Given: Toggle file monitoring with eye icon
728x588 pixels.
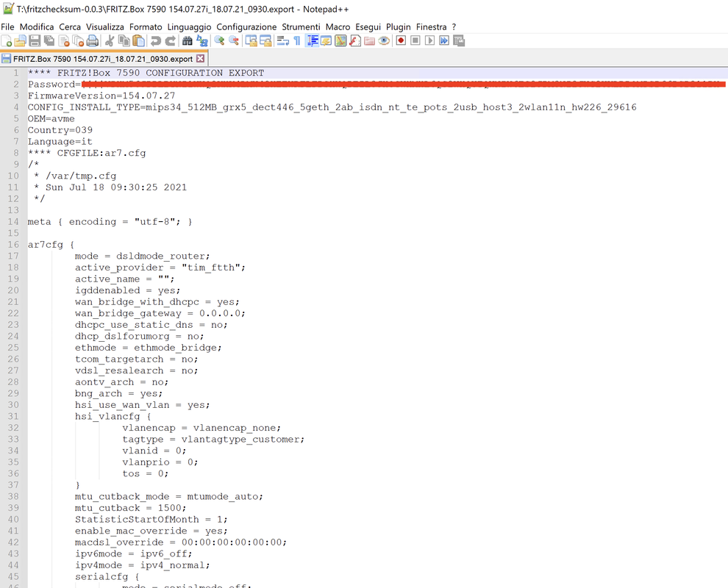Looking at the screenshot, I should pyautogui.click(x=384, y=41).
